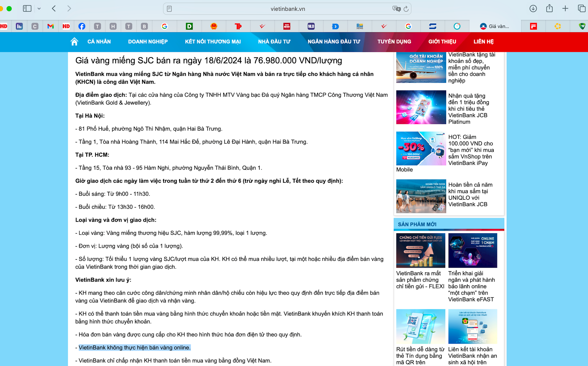588x366 pixels.
Task: Click the QR cash withdrawal thumbnail
Action: pos(421,326)
